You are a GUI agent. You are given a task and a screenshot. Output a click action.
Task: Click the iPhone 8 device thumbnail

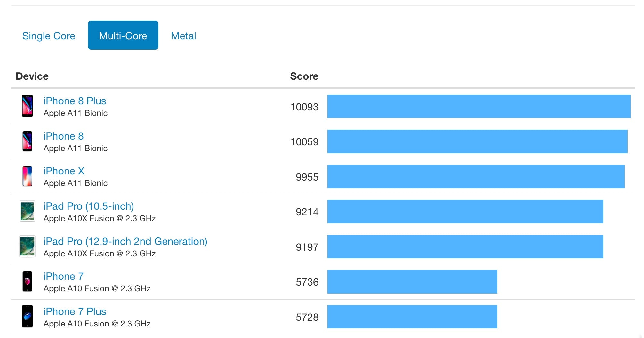pos(27,141)
